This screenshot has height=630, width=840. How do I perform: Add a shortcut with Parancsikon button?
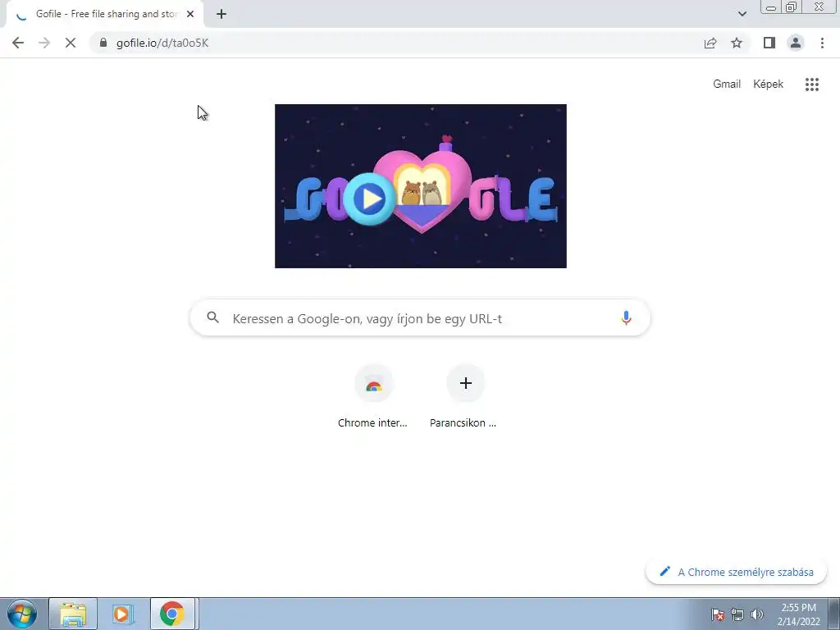coord(464,396)
